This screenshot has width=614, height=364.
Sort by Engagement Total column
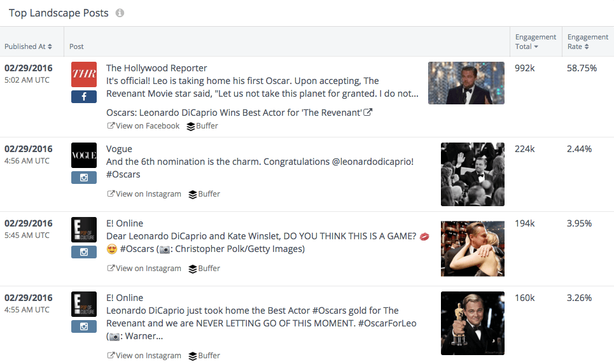pos(535,41)
